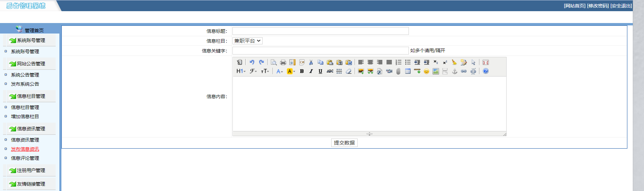Expand the font size dropdown
This screenshot has height=191, width=644.
[265, 71]
